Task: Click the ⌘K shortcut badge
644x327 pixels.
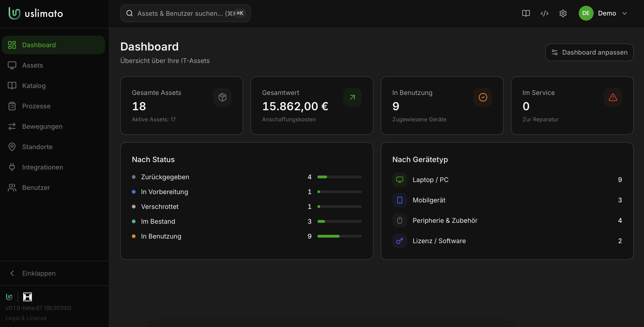Action: pos(240,13)
